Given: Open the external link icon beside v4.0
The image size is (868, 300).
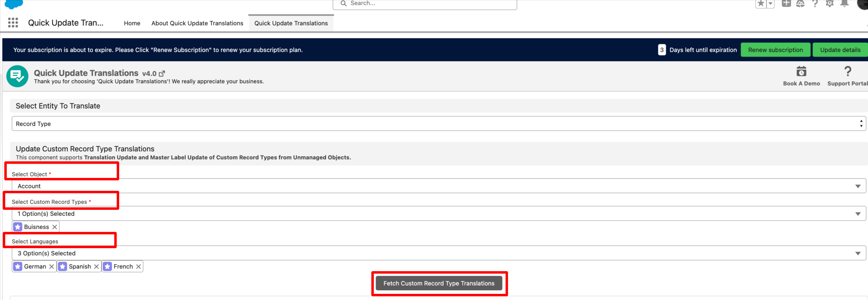Looking at the screenshot, I should [162, 73].
